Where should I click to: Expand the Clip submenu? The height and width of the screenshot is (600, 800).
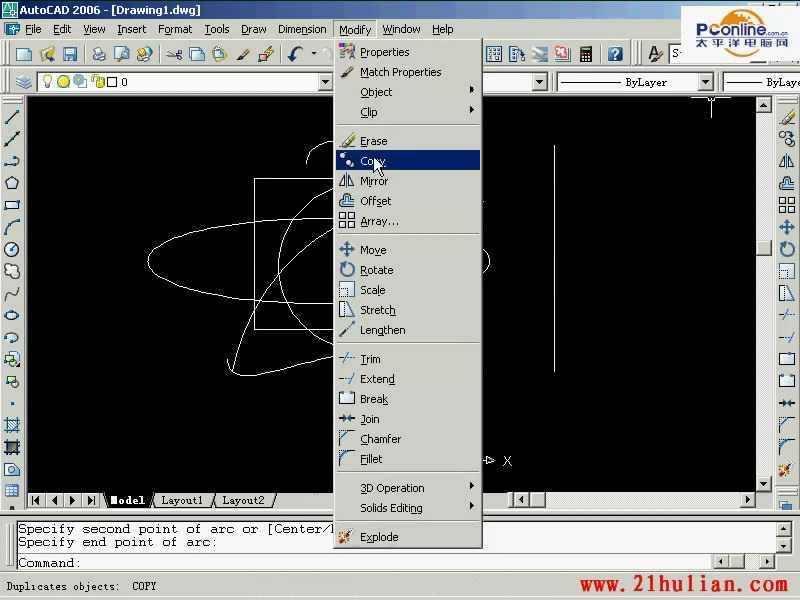408,112
